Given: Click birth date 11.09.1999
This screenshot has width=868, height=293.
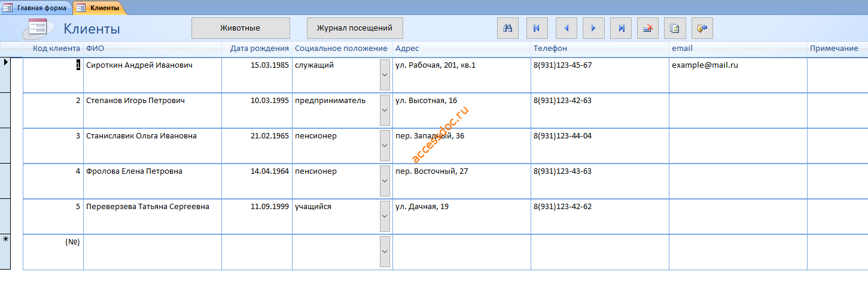Looking at the screenshot, I should 270,207.
